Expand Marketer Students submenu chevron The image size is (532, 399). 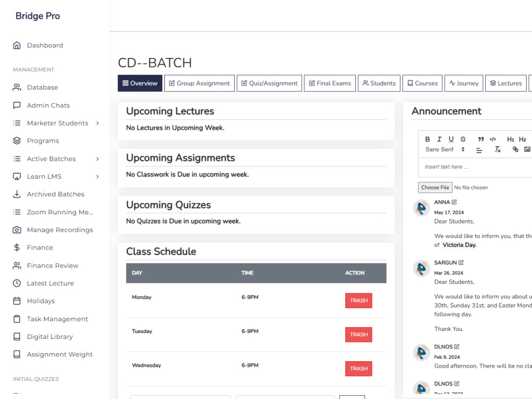pos(97,123)
